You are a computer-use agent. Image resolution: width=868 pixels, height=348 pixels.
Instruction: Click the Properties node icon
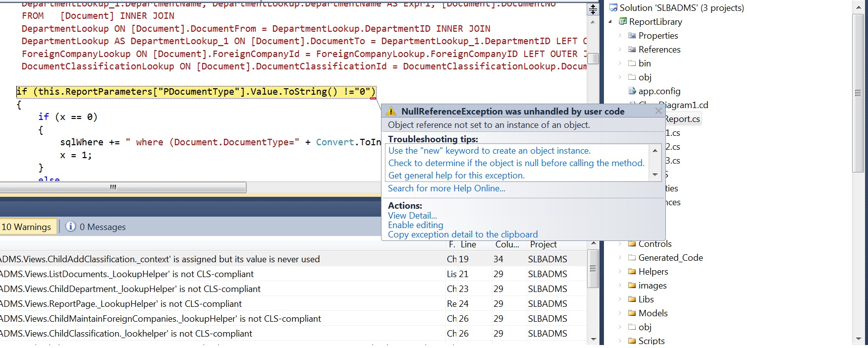pyautogui.click(x=632, y=35)
